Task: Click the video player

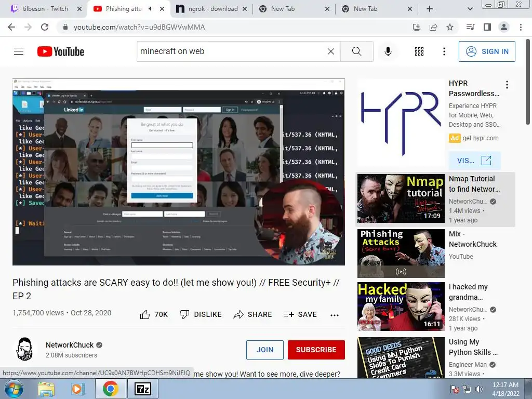Action: (x=179, y=172)
